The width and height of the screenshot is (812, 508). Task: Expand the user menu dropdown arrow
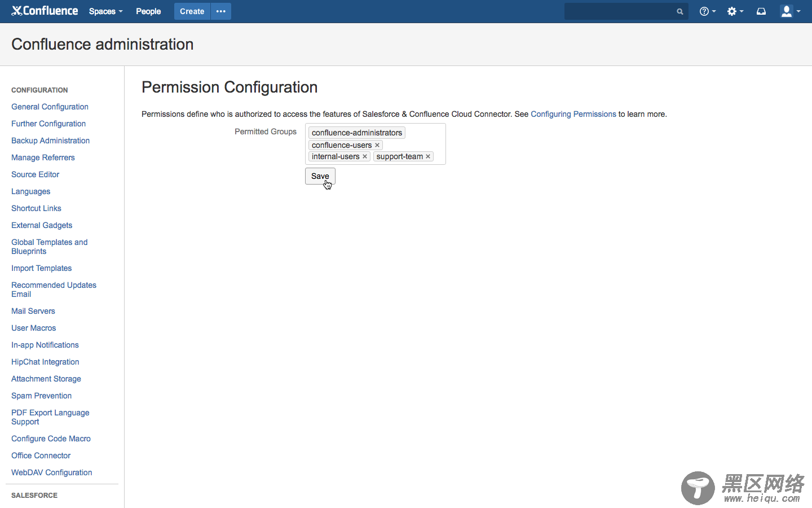pos(798,11)
